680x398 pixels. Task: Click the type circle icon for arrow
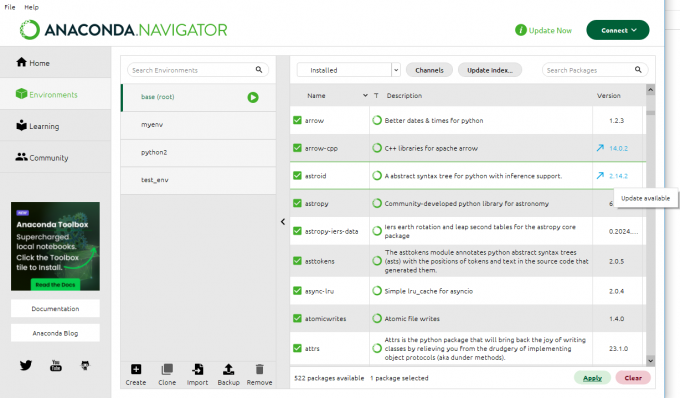tap(377, 120)
